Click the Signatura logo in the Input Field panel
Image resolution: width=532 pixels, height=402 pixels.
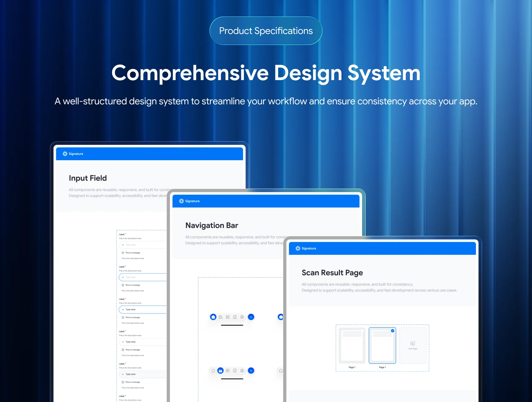73,154
